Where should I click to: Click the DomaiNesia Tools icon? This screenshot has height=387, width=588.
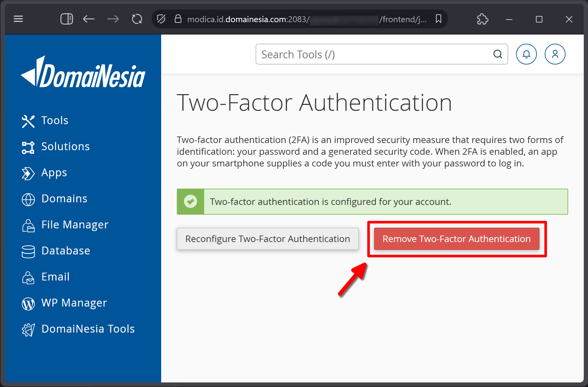tap(28, 330)
